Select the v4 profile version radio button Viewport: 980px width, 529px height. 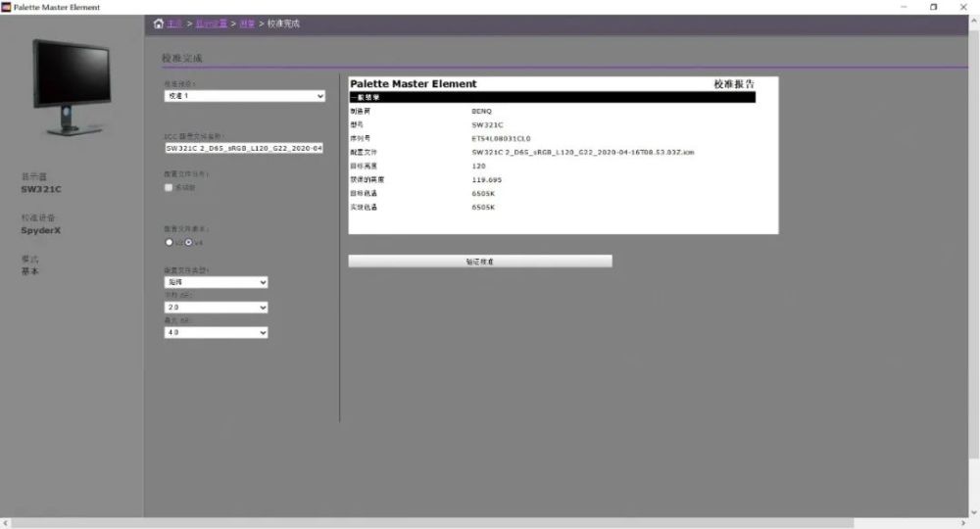click(188, 242)
